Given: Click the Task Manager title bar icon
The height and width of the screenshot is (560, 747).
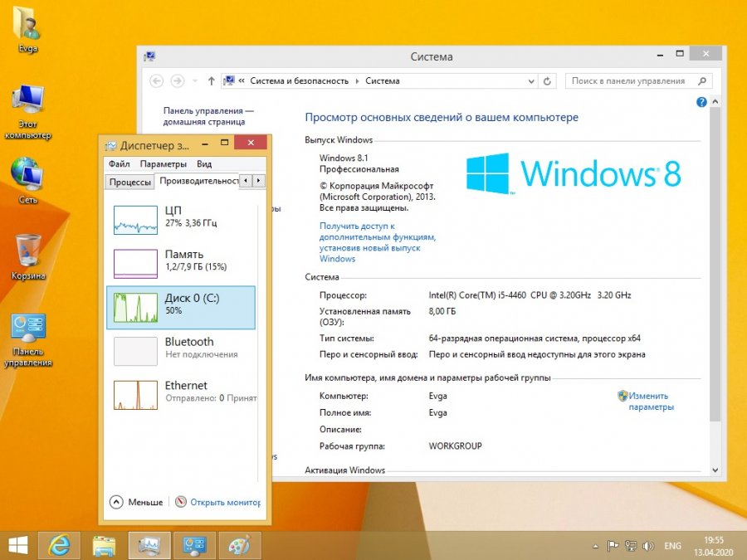Looking at the screenshot, I should click(110, 144).
